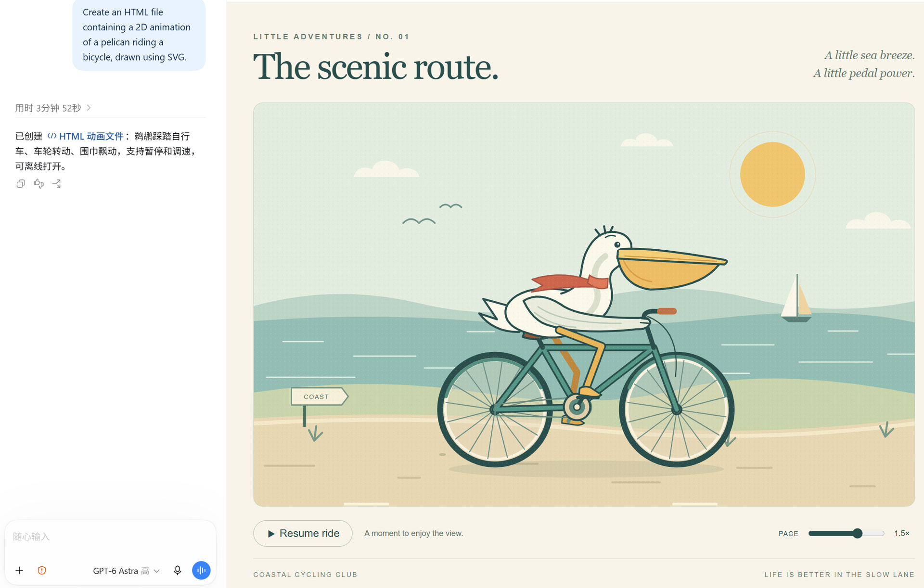Click the PACE speed slider
924x588 pixels.
pyautogui.click(x=846, y=533)
